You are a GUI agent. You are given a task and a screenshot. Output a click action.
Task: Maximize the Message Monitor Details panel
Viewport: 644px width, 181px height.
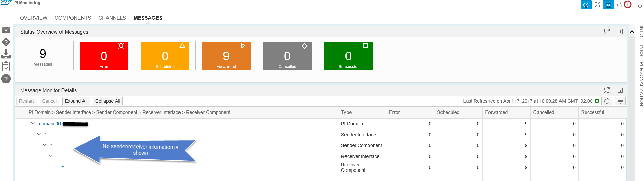[607, 90]
